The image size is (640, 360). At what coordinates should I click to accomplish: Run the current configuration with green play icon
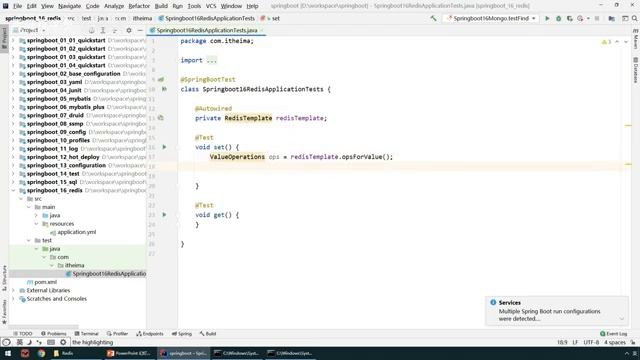[547, 18]
